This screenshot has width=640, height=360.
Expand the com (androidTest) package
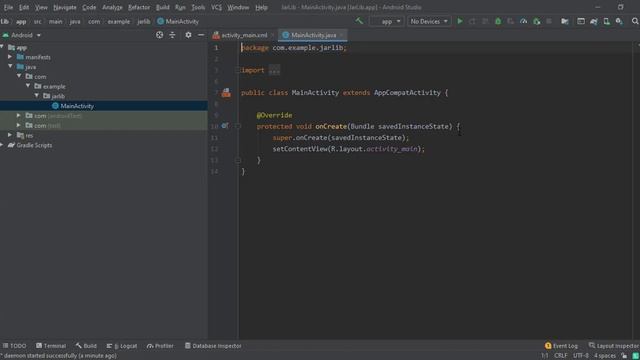click(x=19, y=116)
